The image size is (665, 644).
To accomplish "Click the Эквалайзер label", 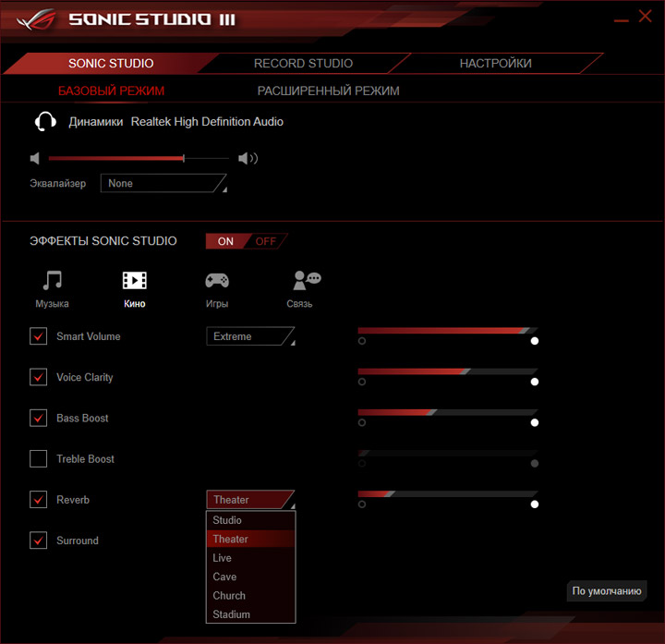I will click(57, 183).
